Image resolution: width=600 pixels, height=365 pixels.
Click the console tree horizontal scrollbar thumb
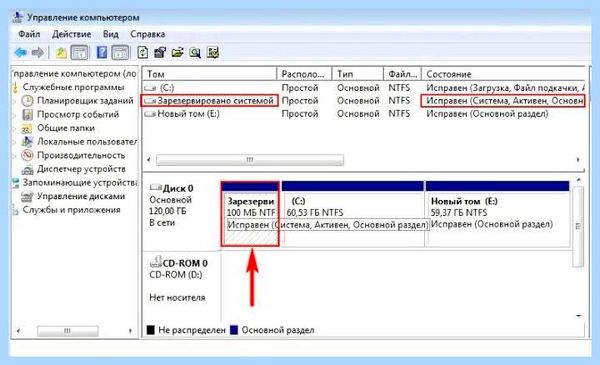[67, 331]
